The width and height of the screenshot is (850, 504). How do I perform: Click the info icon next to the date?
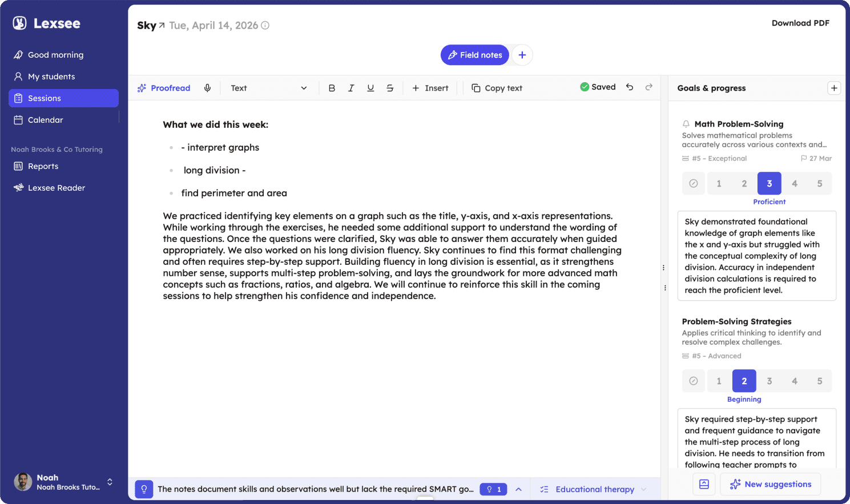[x=265, y=25]
